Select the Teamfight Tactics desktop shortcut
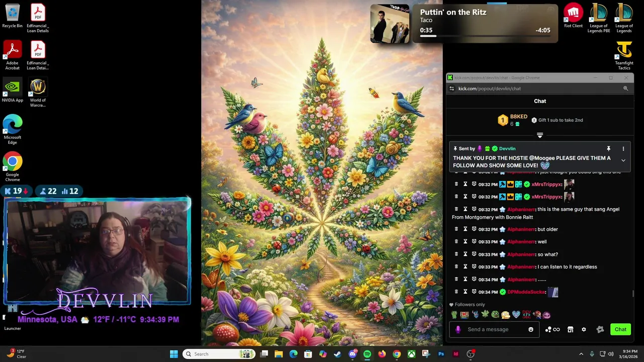This screenshot has height=362, width=644. (624, 55)
